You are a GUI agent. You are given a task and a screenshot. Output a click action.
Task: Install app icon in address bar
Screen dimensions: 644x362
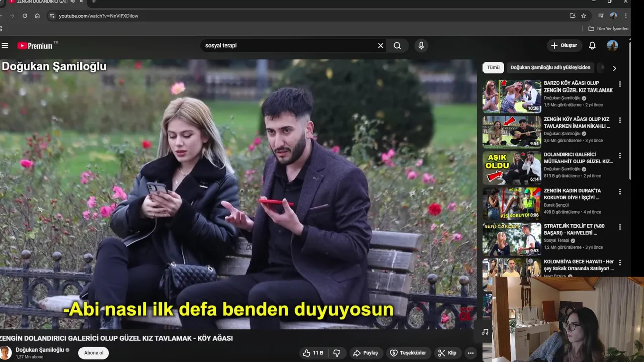tap(572, 16)
